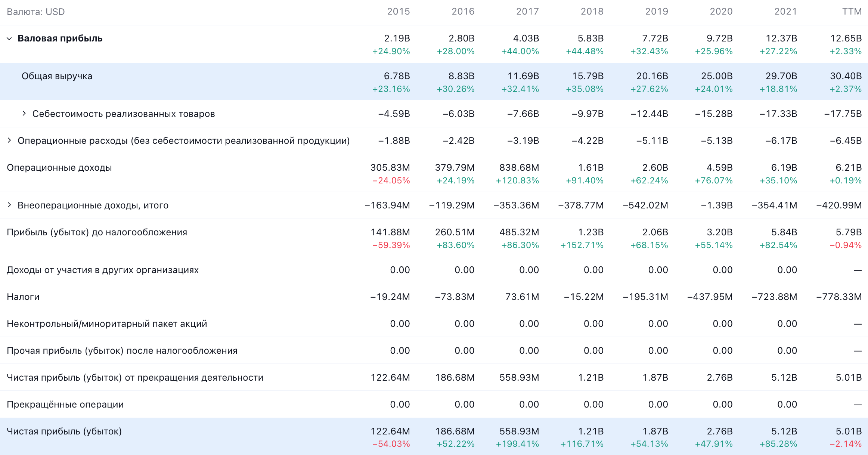
Task: Select the 2017 column header
Action: click(x=528, y=12)
